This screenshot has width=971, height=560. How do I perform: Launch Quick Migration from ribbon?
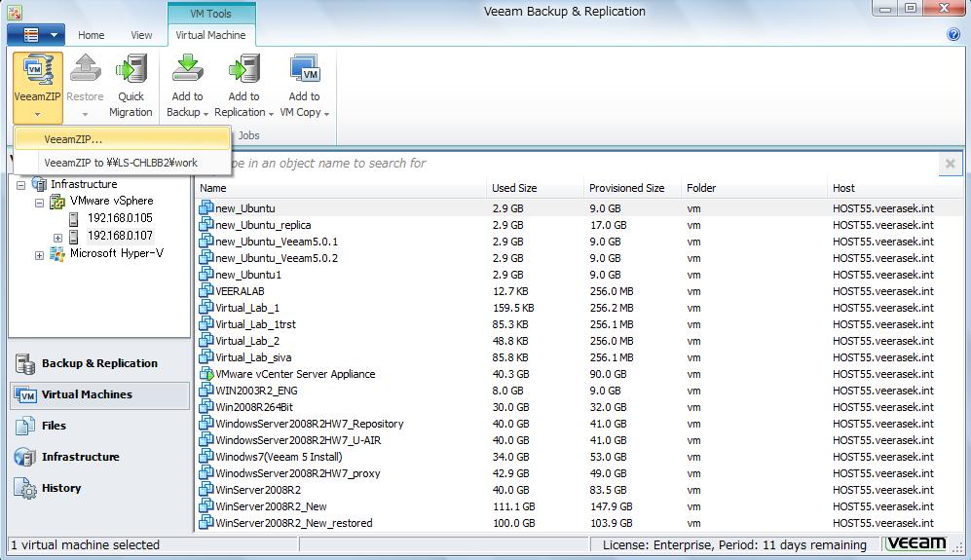click(131, 69)
